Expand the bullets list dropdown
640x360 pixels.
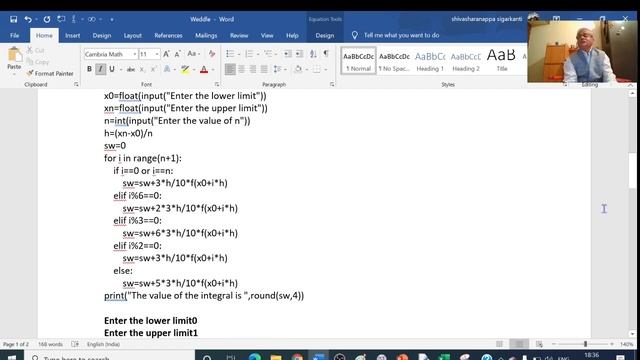click(239, 54)
